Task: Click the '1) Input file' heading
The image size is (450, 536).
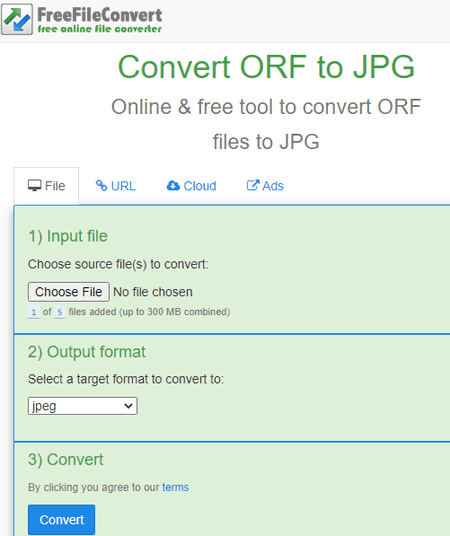Action: (x=68, y=236)
